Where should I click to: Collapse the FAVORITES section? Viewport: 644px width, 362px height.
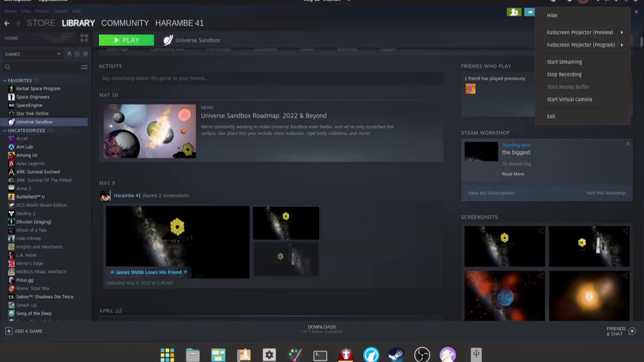(x=5, y=80)
